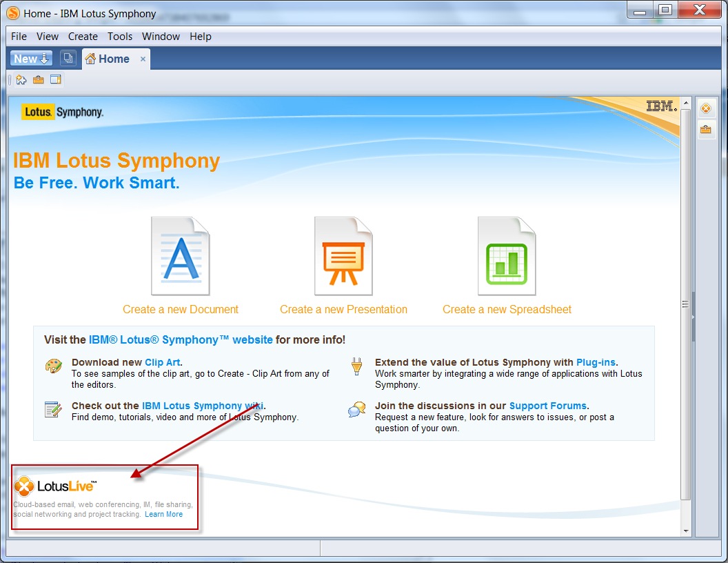The height and width of the screenshot is (563, 728).
Task: Click the paint palette Clip Art icon
Action: pos(53,366)
